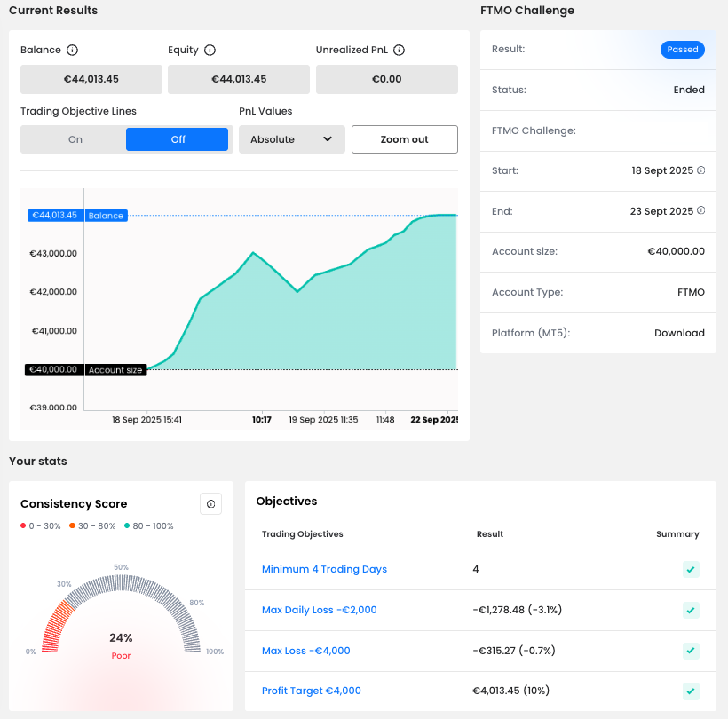728x719 pixels.
Task: Click the Unrealized PnL info icon
Action: tap(400, 51)
